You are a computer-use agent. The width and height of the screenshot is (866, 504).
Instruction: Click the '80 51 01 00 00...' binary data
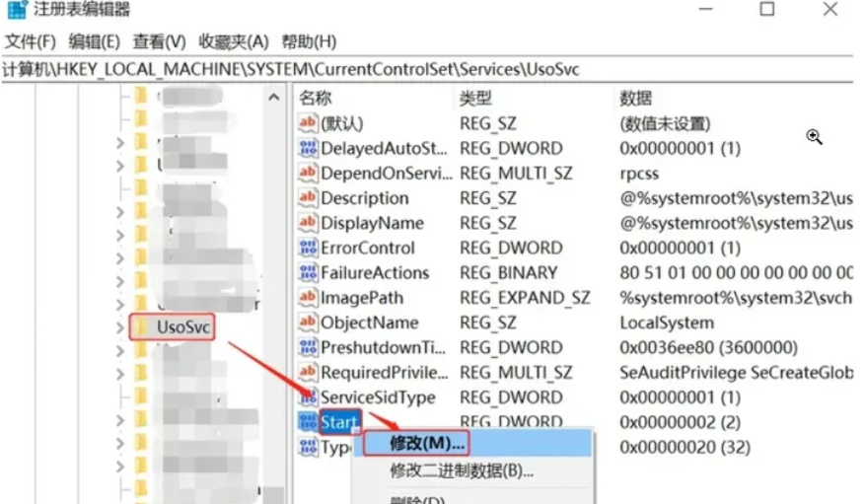click(736, 272)
